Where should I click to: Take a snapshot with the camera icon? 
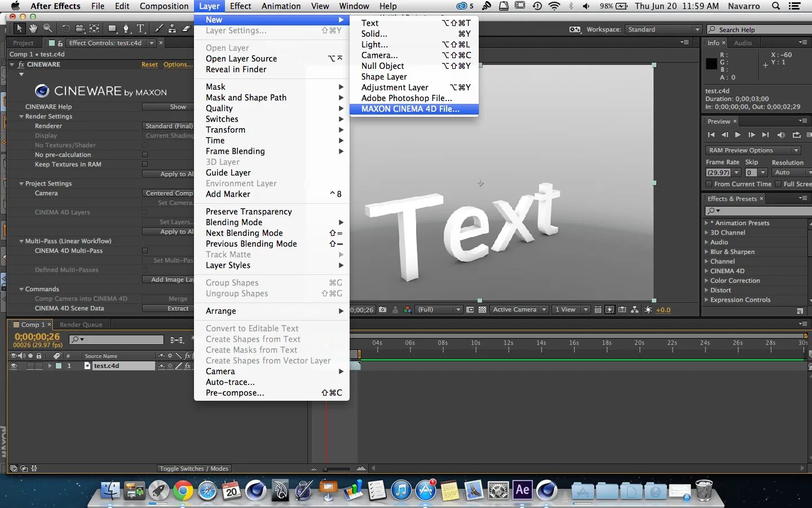point(383,310)
